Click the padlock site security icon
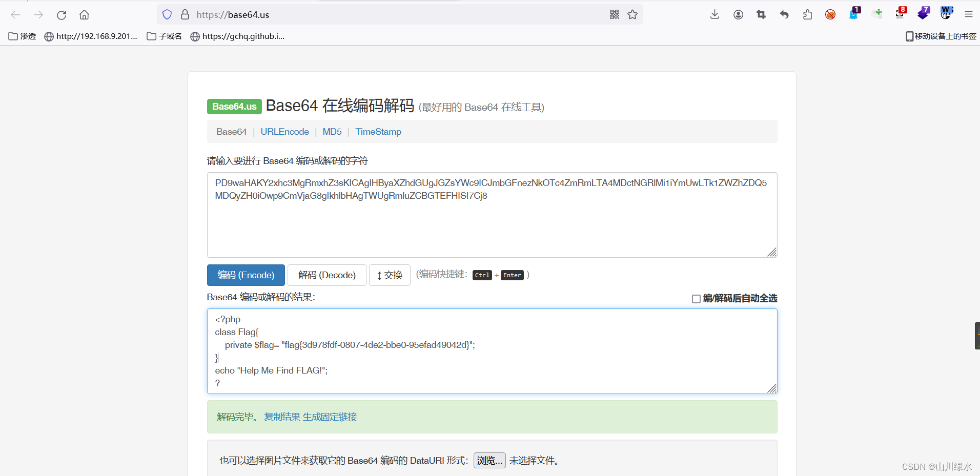The height and width of the screenshot is (476, 980). (x=185, y=15)
